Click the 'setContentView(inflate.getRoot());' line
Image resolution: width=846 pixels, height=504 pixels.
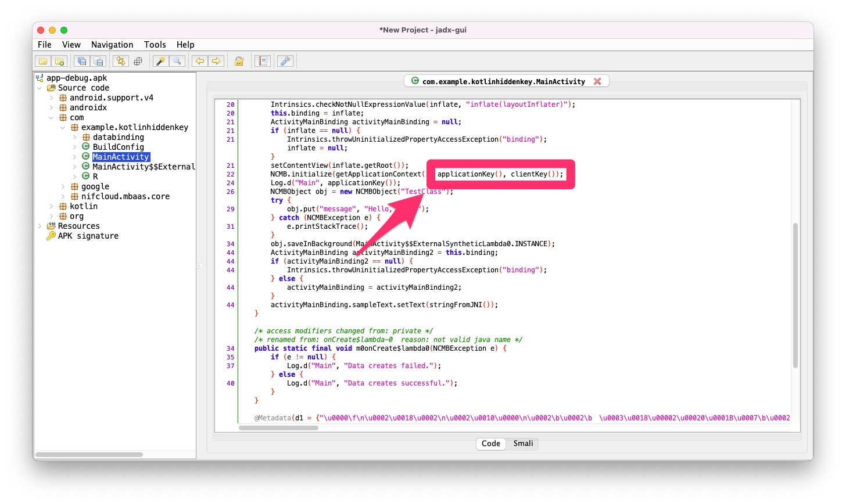click(x=339, y=165)
